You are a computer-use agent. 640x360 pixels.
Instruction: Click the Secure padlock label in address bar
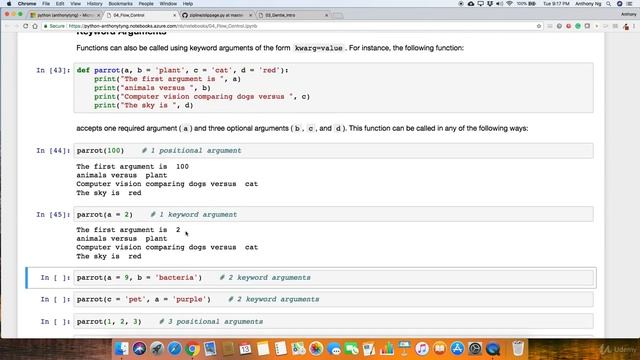(x=54, y=26)
